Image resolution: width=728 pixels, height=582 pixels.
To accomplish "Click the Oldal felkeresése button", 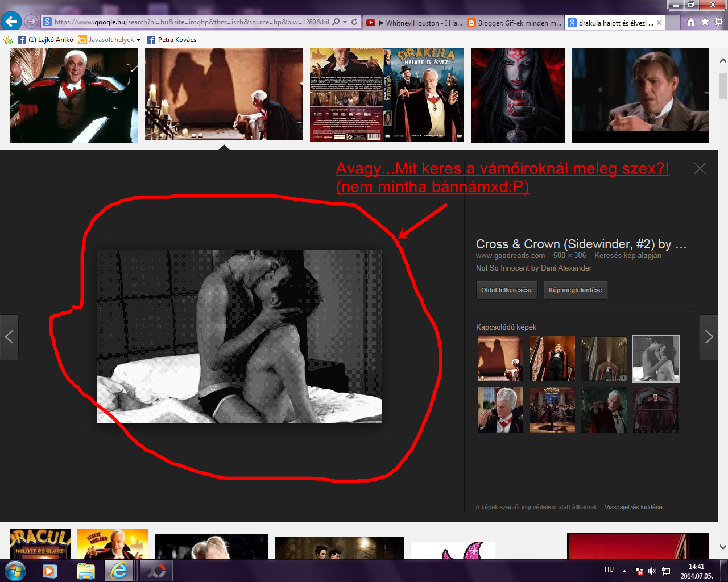I will (507, 290).
